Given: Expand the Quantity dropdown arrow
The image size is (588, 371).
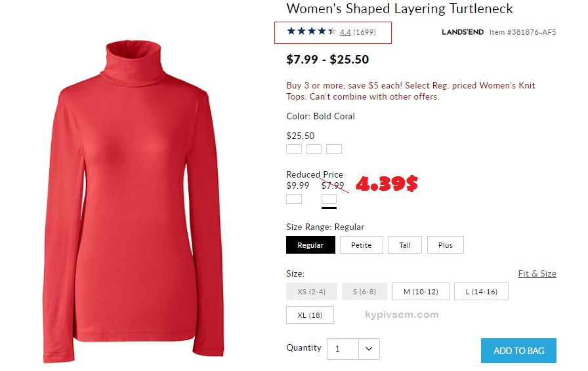Looking at the screenshot, I should pyautogui.click(x=369, y=349).
